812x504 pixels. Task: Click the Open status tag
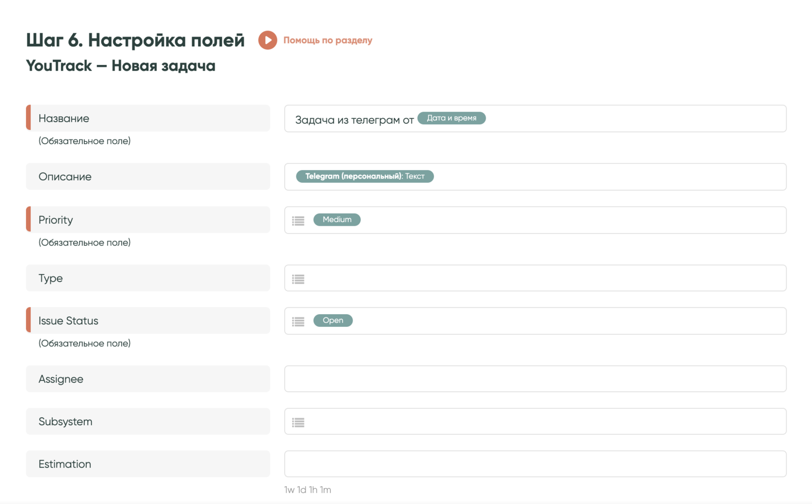coord(333,320)
